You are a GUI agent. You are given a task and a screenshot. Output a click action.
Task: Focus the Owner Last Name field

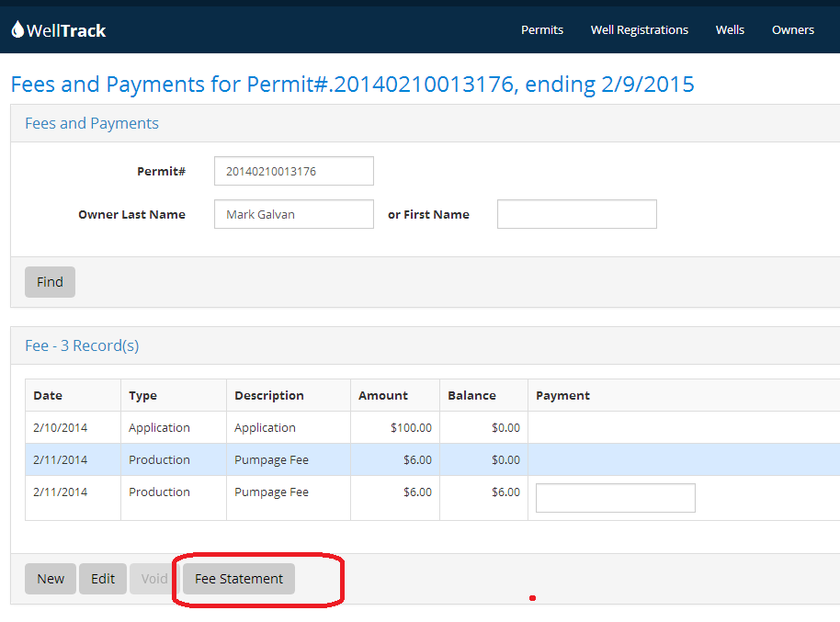coord(293,214)
